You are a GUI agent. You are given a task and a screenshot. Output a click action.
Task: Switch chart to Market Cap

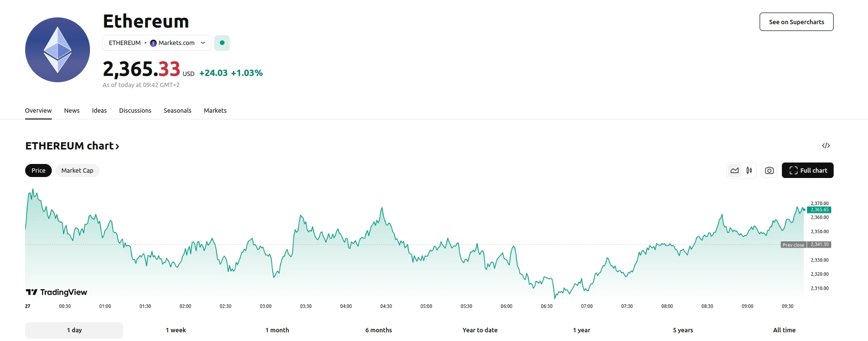77,170
